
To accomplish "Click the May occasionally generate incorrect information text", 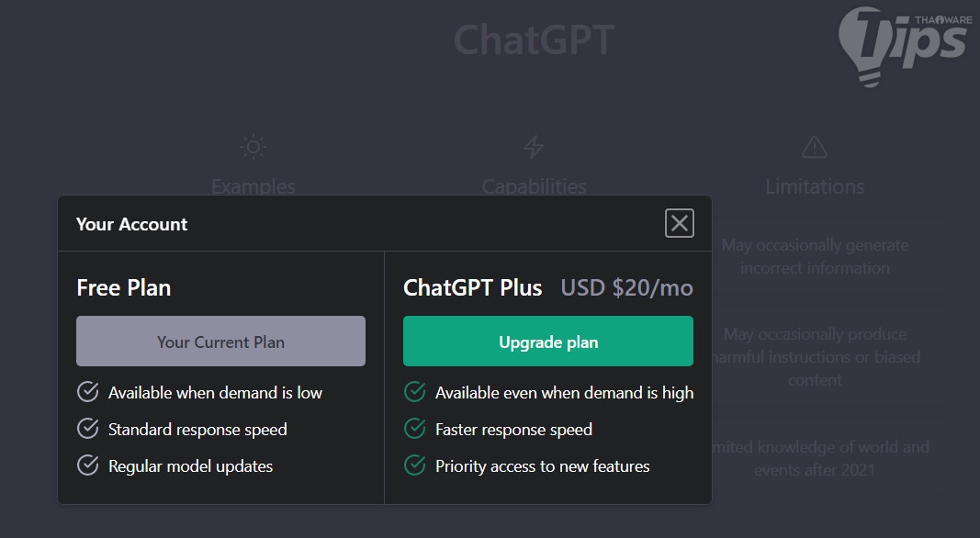I will [815, 257].
